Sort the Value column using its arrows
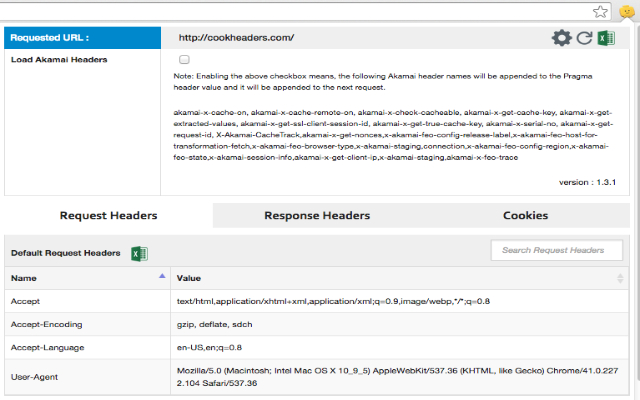640x400 pixels. tap(620, 279)
